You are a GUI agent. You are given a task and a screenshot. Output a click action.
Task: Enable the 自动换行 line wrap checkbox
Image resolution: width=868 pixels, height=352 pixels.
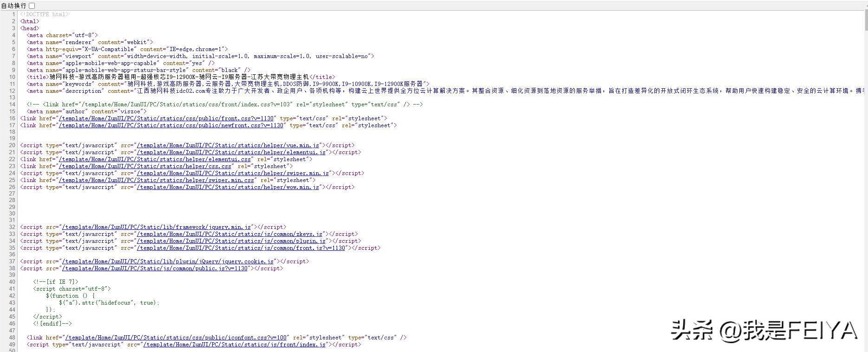pyautogui.click(x=32, y=6)
